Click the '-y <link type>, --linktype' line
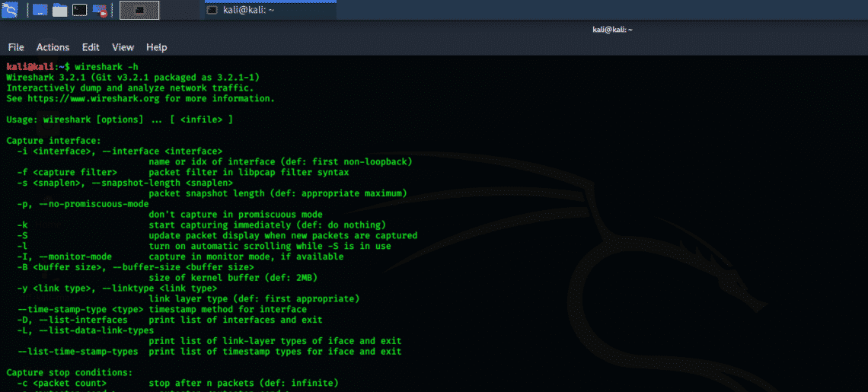Image resolution: width=868 pixels, height=392 pixels. [x=116, y=288]
